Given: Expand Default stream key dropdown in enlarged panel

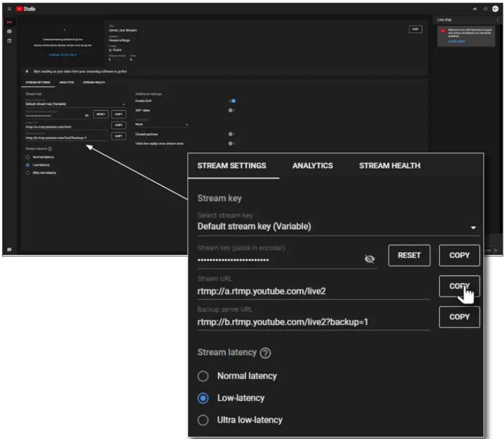Looking at the screenshot, I should (x=338, y=227).
